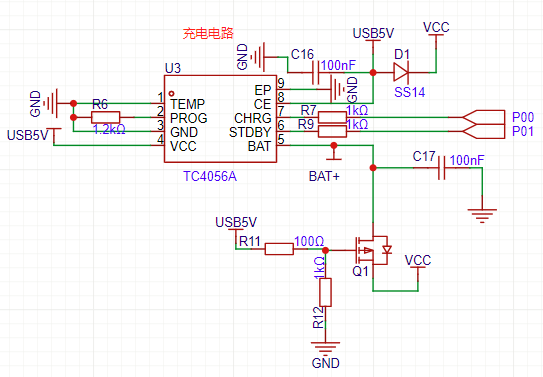
Task: Select the vertical R12 resistor symbol
Action: [x=325, y=292]
